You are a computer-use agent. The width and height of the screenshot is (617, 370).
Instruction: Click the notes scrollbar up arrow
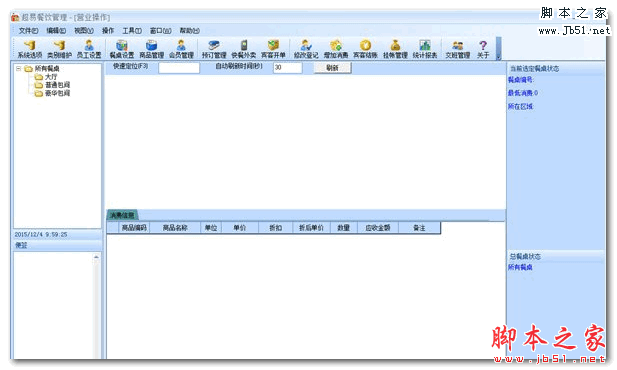(96, 257)
